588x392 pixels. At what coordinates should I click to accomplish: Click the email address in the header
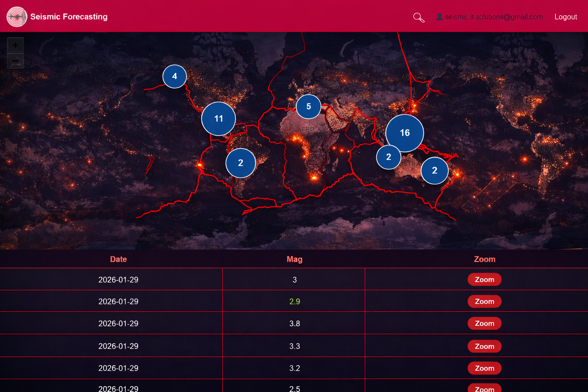[x=494, y=16]
